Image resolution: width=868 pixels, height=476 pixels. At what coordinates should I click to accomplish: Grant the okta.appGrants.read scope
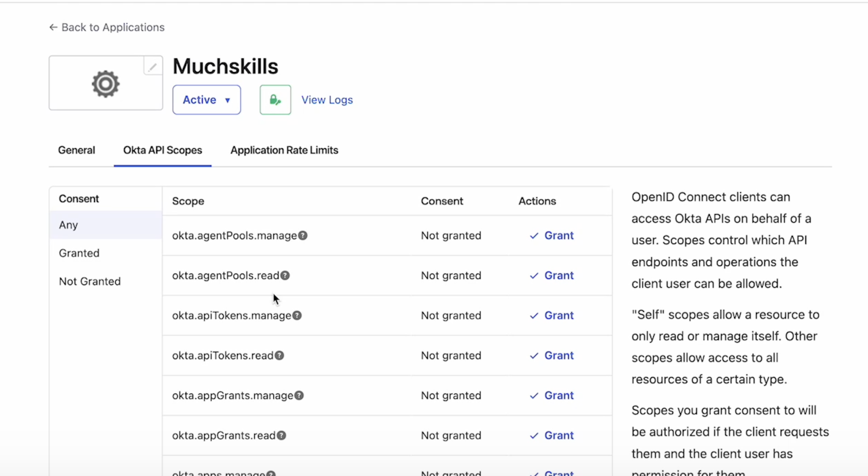click(x=552, y=435)
